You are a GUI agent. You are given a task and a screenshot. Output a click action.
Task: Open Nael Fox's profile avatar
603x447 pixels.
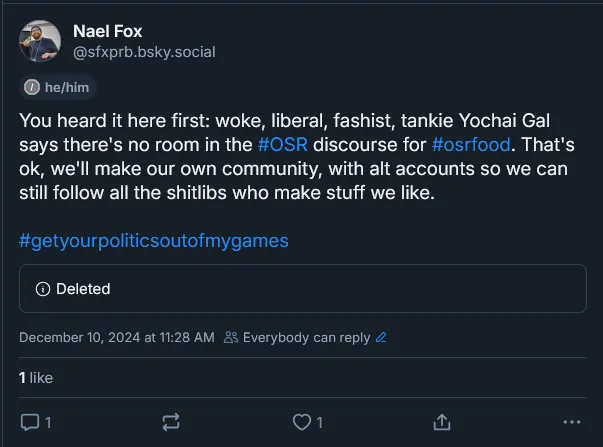40,39
